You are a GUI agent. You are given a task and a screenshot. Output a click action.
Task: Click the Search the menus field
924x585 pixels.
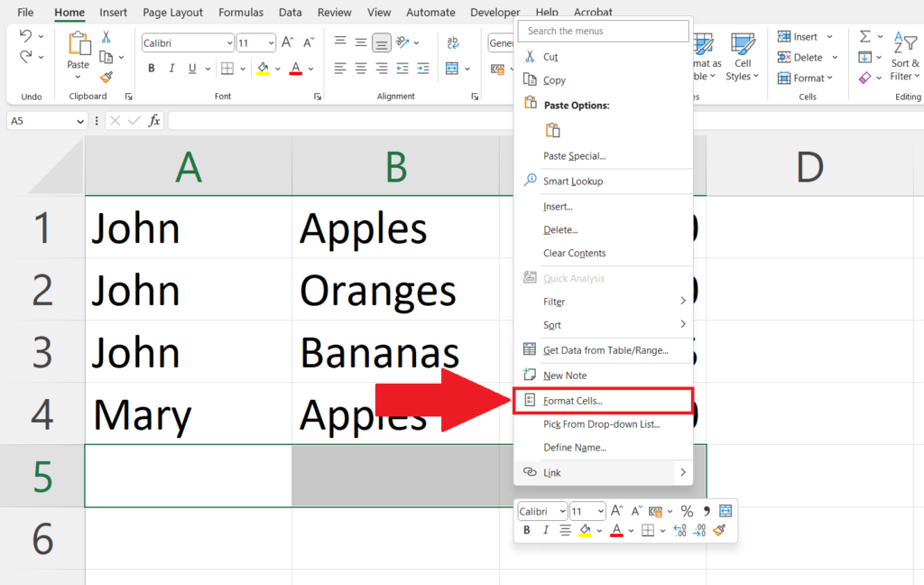click(x=603, y=32)
